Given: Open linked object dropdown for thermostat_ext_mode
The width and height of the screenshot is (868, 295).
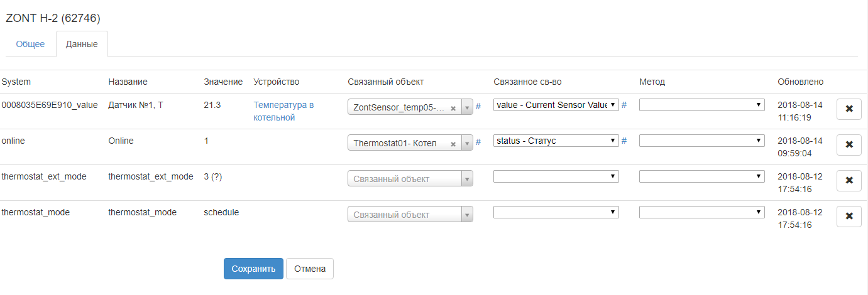Looking at the screenshot, I should point(410,179).
